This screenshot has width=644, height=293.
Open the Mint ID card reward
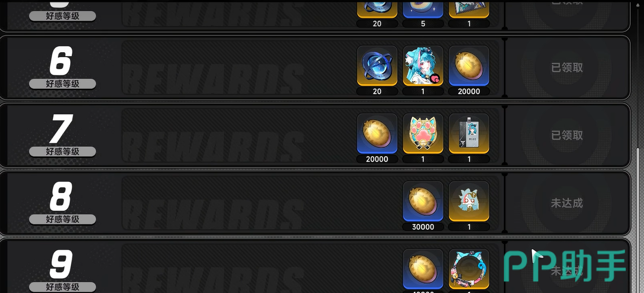(x=469, y=134)
